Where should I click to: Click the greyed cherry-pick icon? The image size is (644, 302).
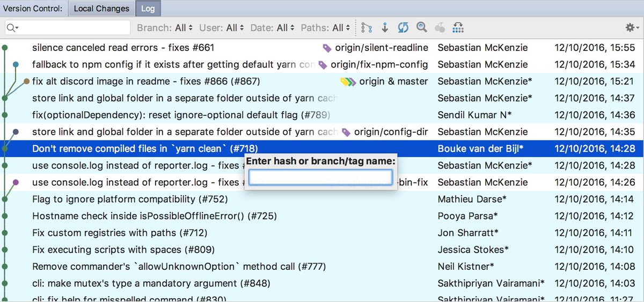(x=440, y=27)
